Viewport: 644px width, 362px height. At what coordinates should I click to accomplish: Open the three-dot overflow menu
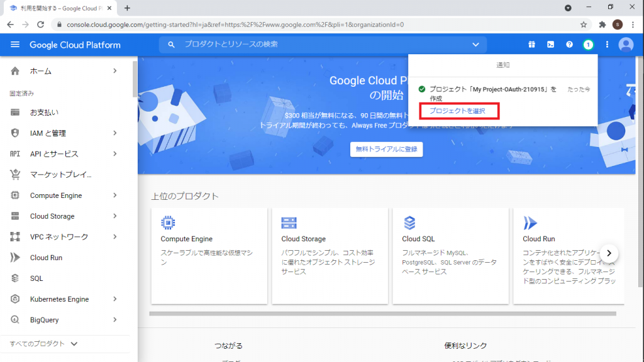point(606,45)
